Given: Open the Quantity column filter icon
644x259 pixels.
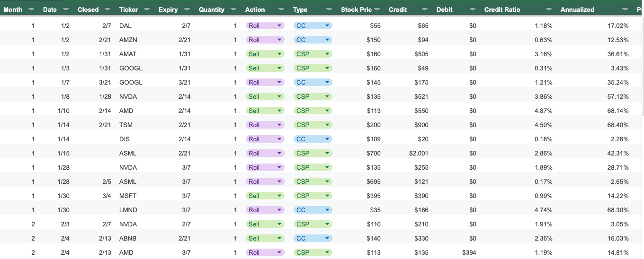Looking at the screenshot, I should [x=233, y=9].
